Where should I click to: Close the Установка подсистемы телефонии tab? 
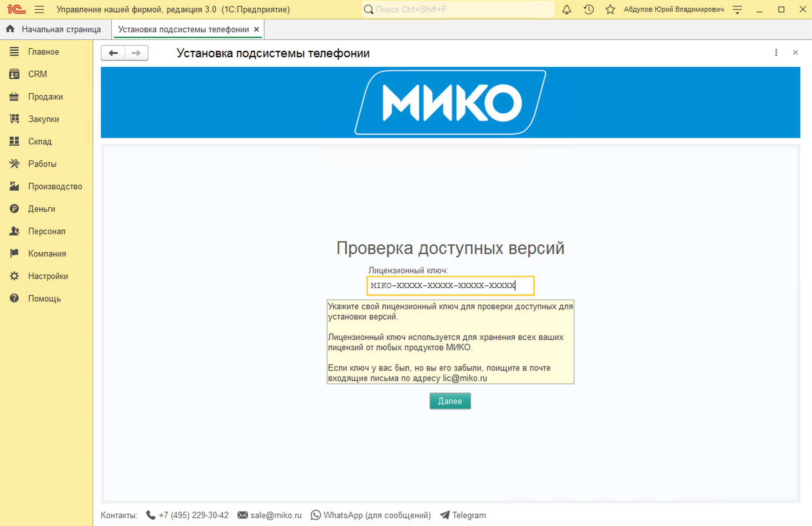[257, 29]
